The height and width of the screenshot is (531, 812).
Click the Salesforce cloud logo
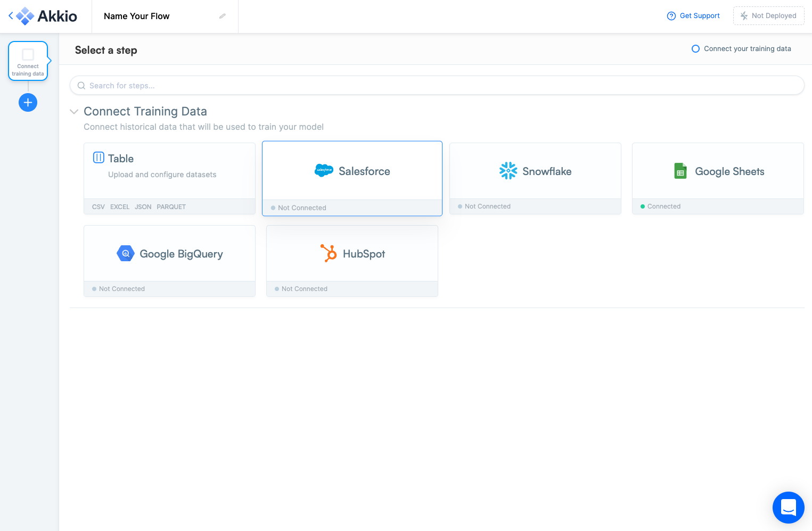pos(324,171)
